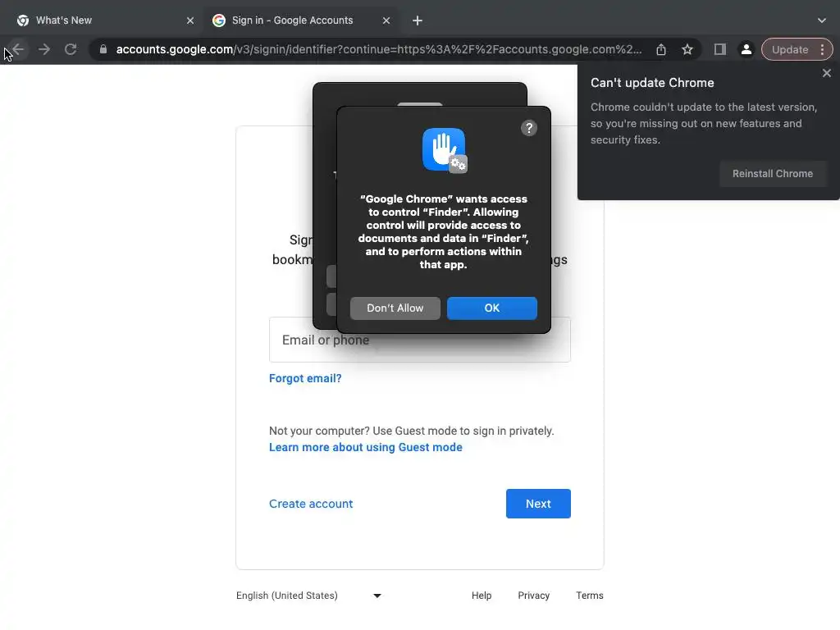Open the Forgot email? link
840x630 pixels.
coord(305,378)
